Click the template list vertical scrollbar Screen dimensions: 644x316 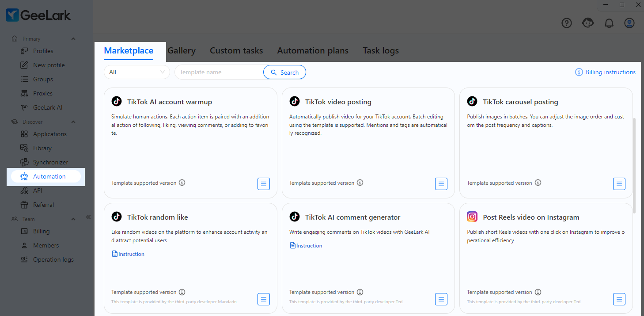[x=634, y=166]
